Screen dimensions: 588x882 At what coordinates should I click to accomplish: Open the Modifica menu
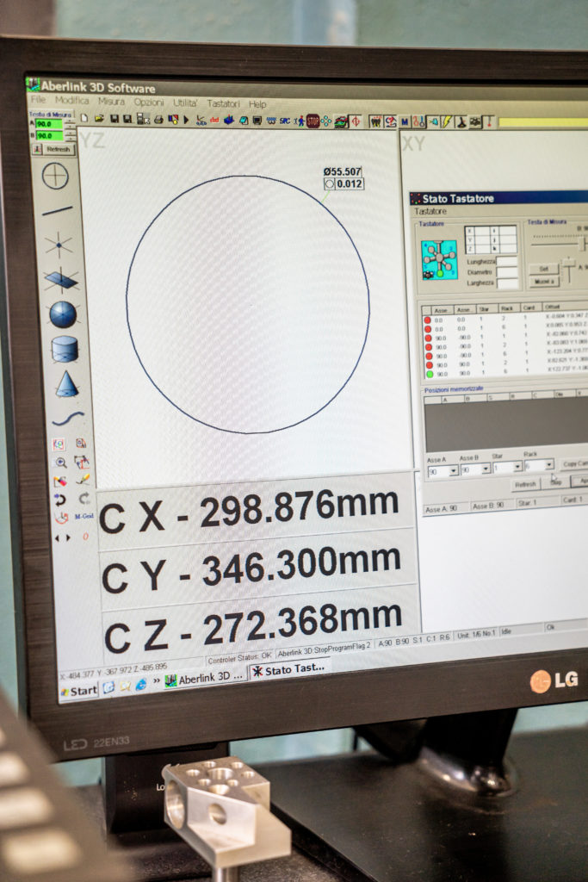[71, 100]
